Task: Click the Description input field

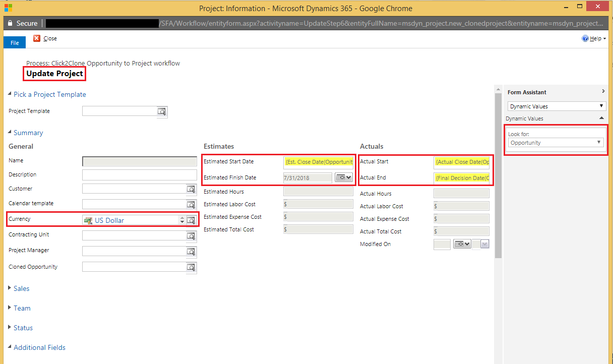Action: coord(140,175)
